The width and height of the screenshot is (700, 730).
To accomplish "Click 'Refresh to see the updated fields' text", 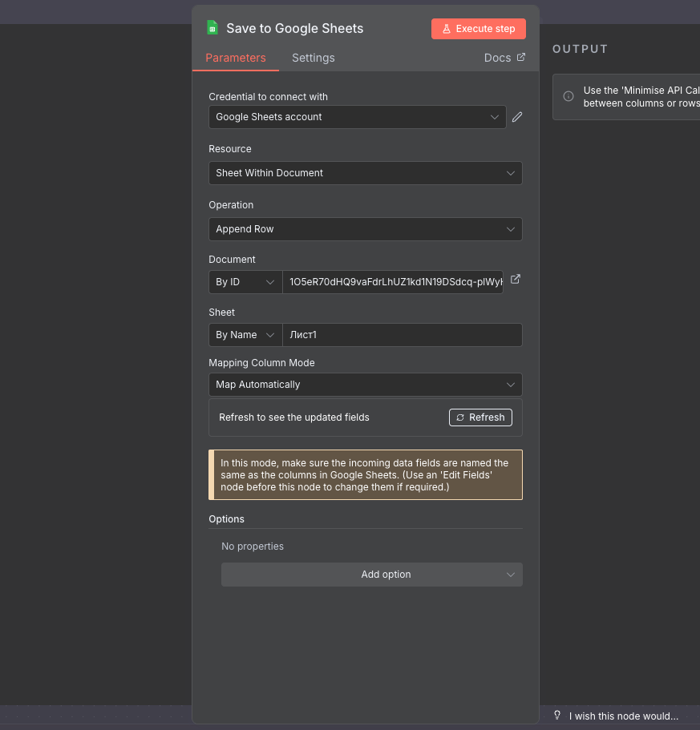I will (294, 417).
